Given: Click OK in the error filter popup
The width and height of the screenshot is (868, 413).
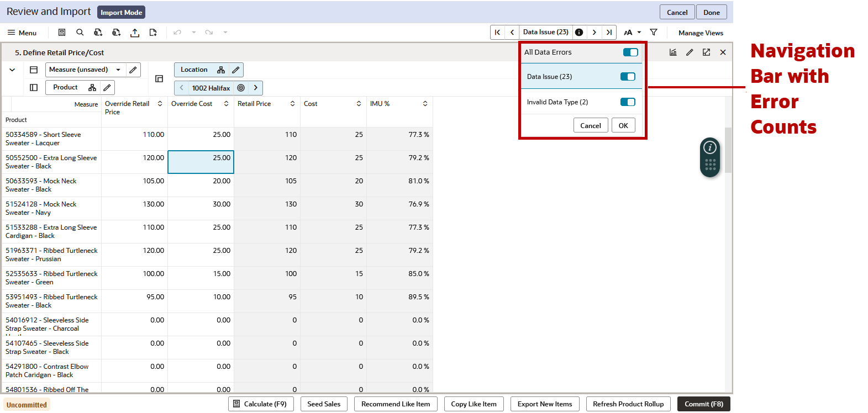Looking at the screenshot, I should click(x=623, y=125).
